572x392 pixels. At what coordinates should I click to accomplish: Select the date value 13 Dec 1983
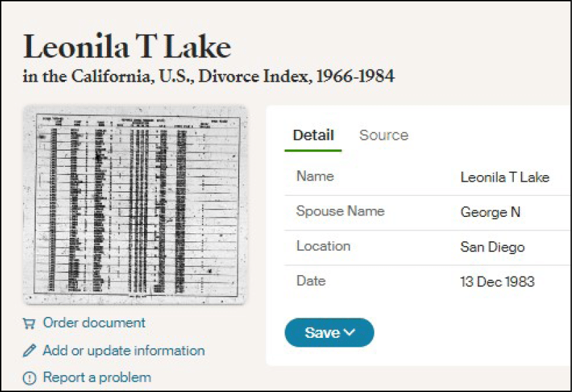497,282
